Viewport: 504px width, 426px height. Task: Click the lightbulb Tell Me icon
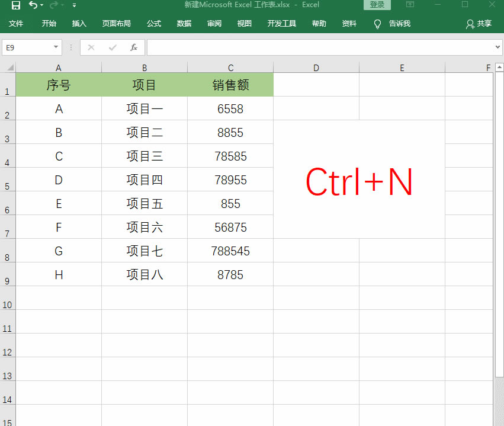point(378,24)
